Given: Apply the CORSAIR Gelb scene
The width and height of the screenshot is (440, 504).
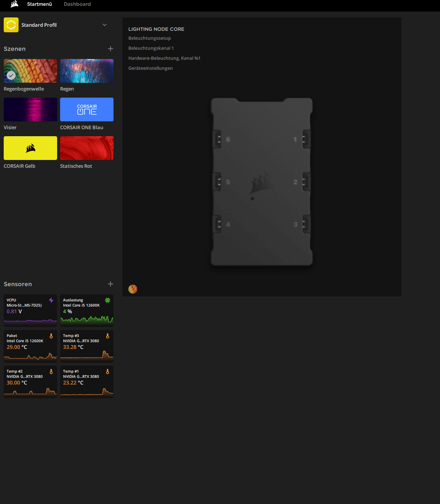Looking at the screenshot, I should point(30,148).
